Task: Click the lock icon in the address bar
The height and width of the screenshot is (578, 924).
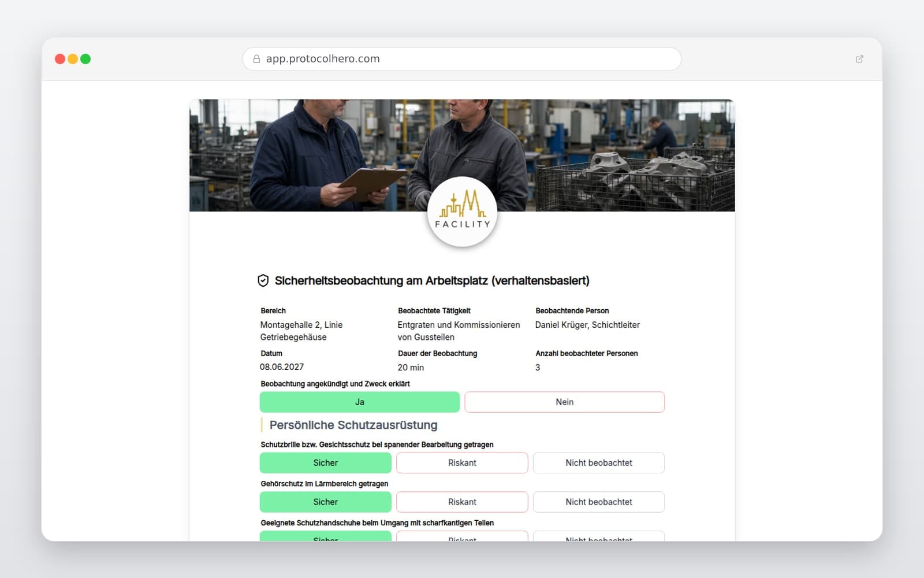Action: [256, 59]
